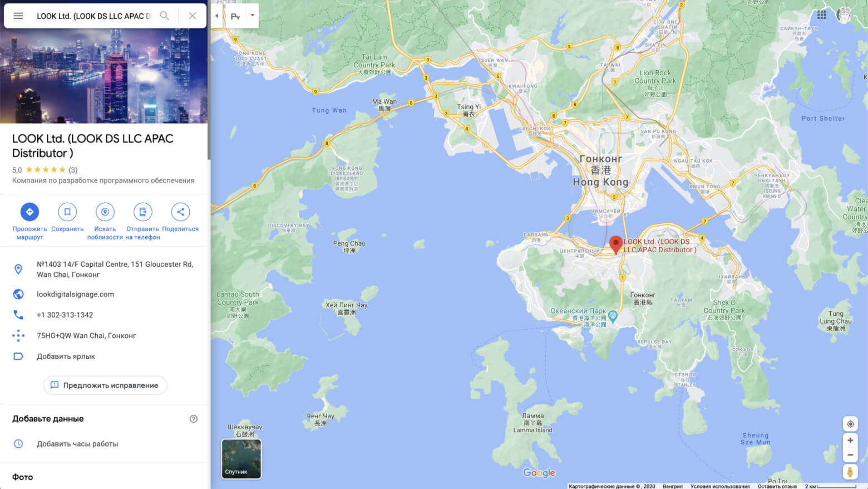Viewport: 868px width, 489px height.
Task: Open the hamburger menu
Action: point(18,16)
